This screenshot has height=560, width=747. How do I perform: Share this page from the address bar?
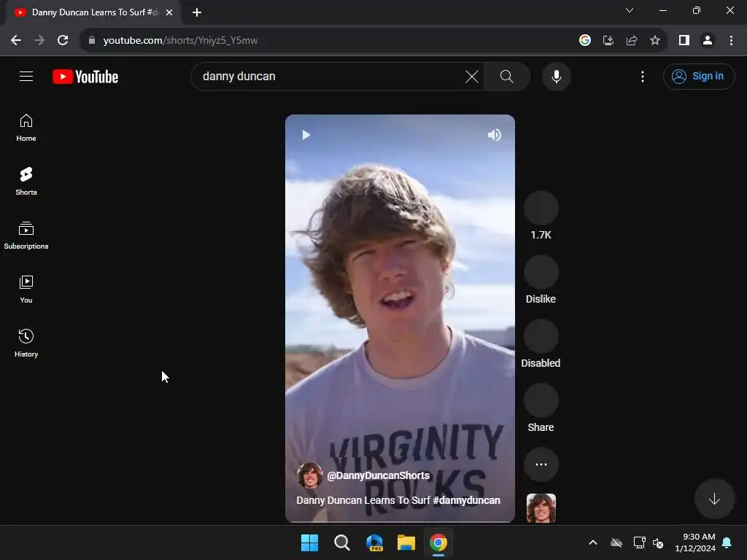pyautogui.click(x=632, y=41)
